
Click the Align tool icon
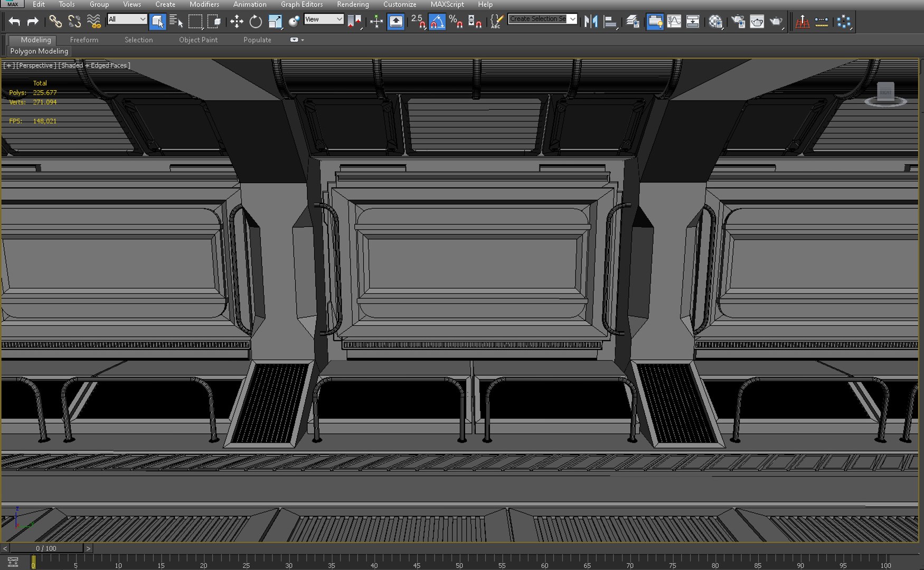click(x=610, y=22)
